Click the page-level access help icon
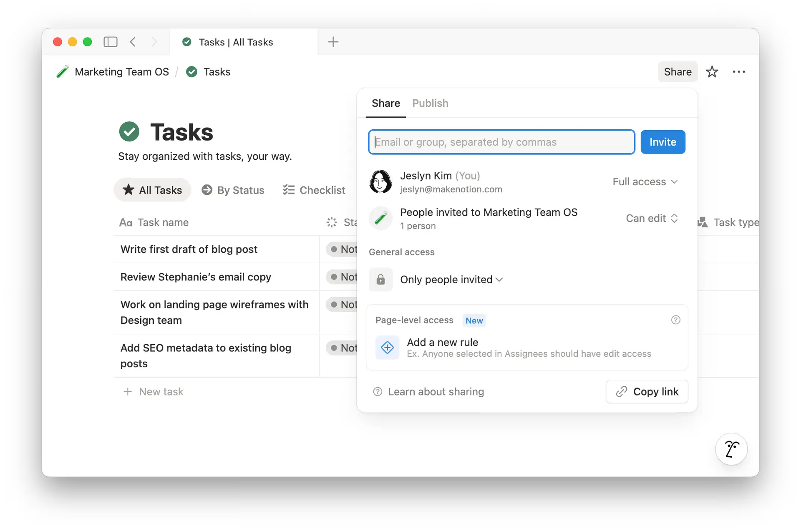The width and height of the screenshot is (801, 532). coord(675,320)
